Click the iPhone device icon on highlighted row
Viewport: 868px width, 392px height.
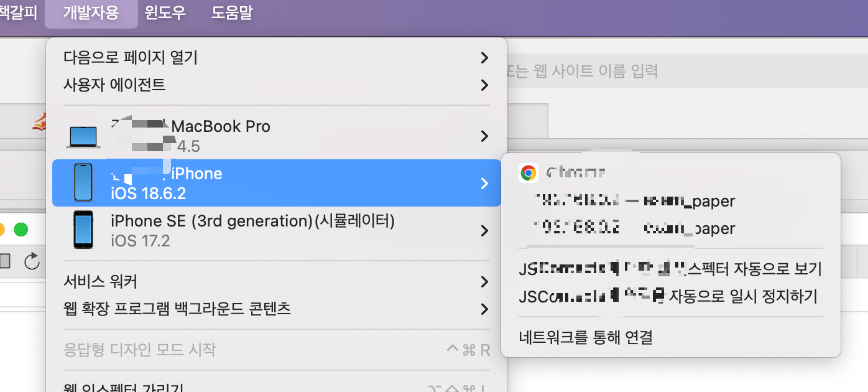click(x=83, y=182)
